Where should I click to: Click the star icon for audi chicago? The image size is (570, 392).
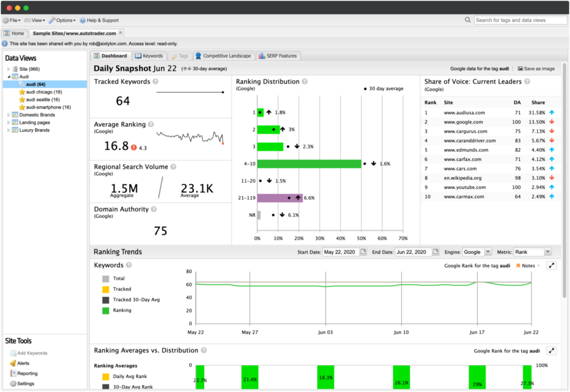pos(22,92)
